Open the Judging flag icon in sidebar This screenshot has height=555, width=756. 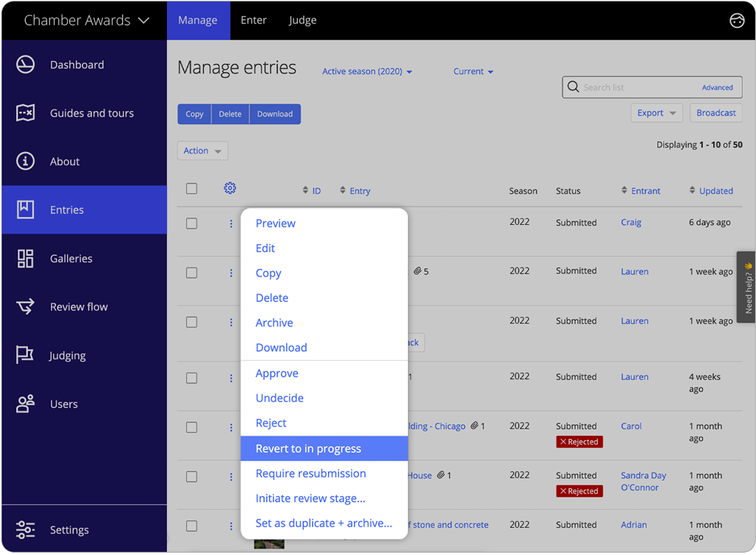point(25,355)
